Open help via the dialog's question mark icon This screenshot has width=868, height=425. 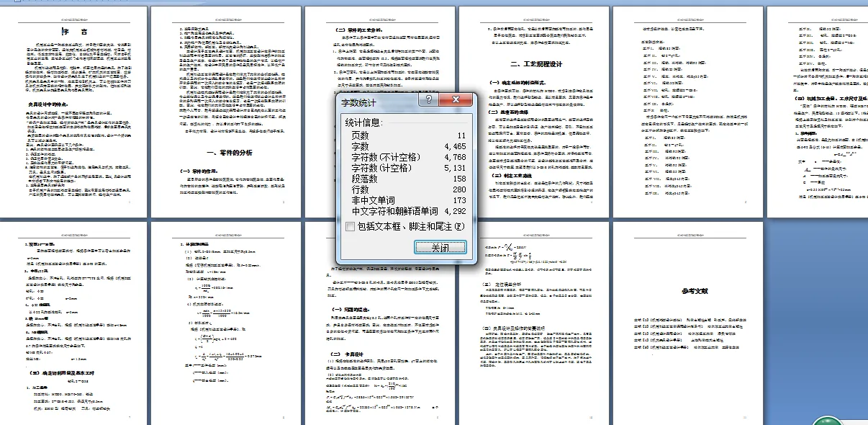click(x=428, y=99)
